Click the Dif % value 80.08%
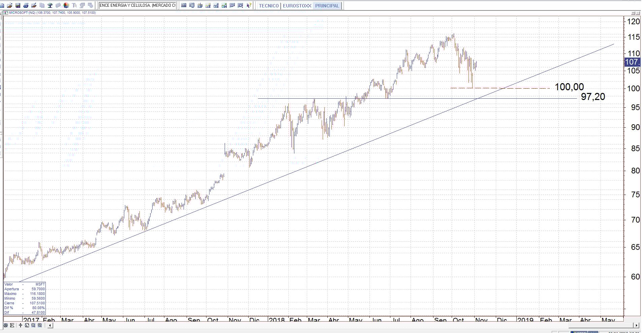644x333 pixels. pos(39,308)
